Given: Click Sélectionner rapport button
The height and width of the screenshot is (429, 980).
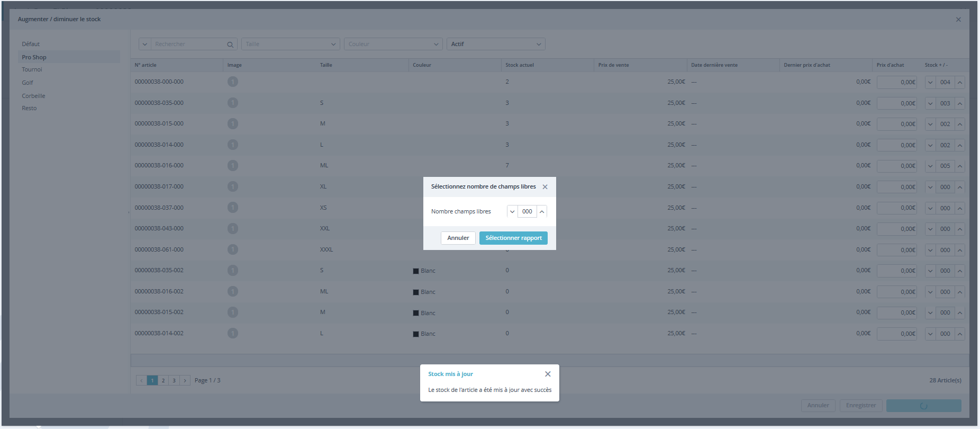Looking at the screenshot, I should pos(513,238).
